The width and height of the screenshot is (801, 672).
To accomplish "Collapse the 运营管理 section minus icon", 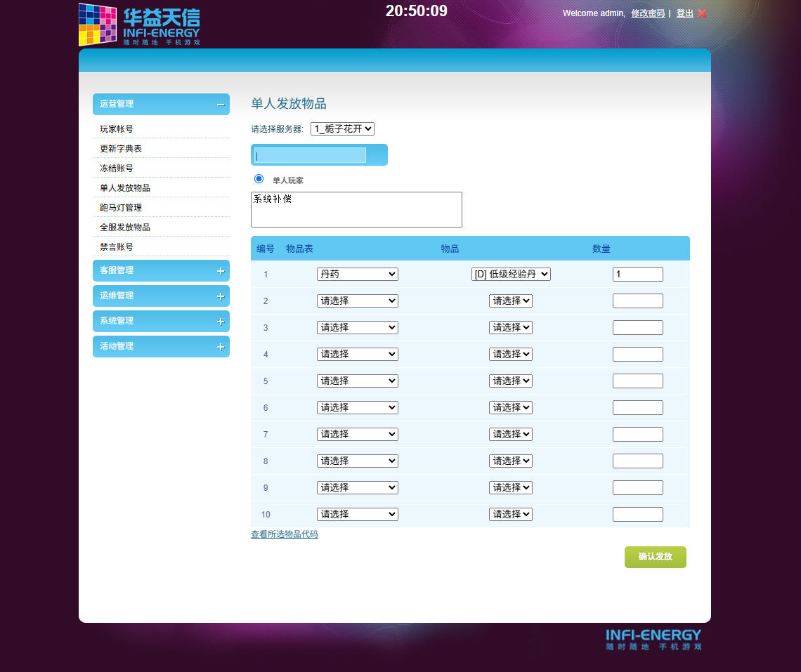I will [221, 105].
